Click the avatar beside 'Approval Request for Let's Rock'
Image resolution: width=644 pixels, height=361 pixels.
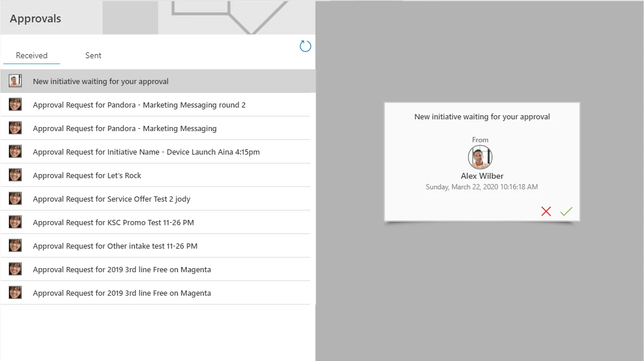click(15, 175)
